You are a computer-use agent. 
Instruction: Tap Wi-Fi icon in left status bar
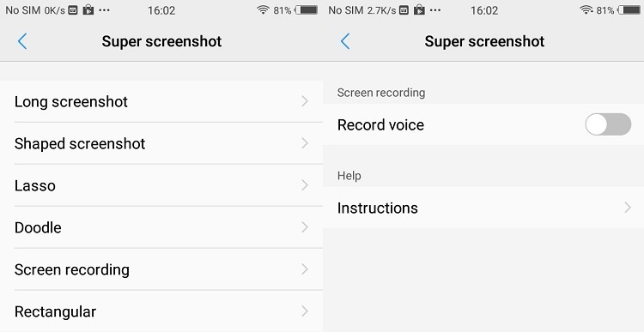[263, 9]
